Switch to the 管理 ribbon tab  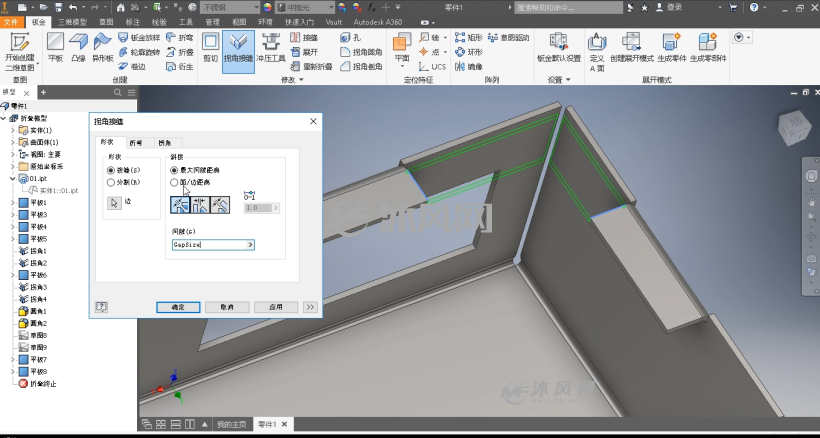(x=212, y=22)
